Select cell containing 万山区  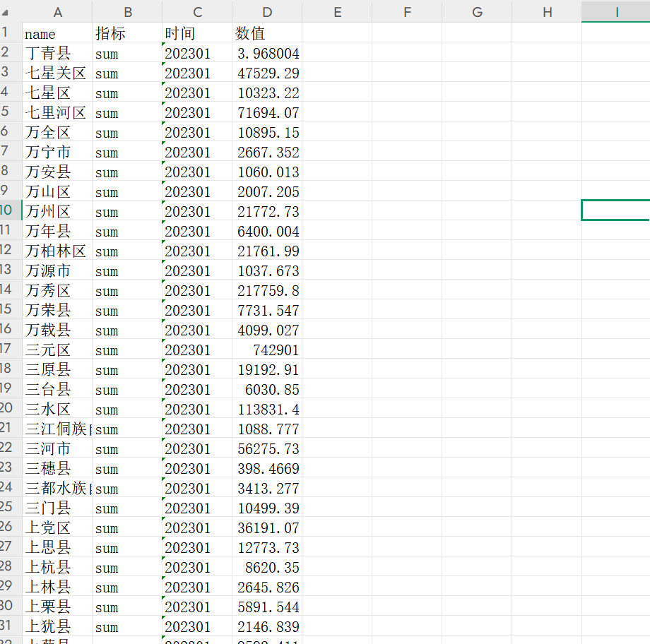[x=57, y=191]
